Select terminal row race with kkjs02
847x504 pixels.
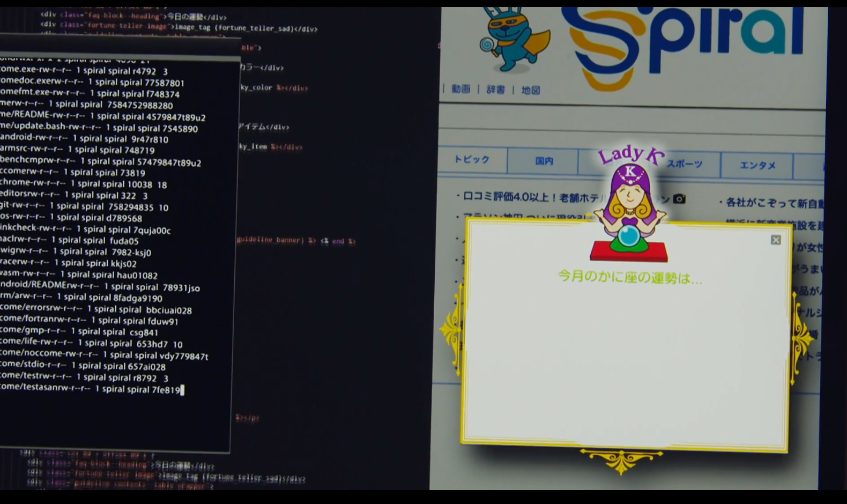click(69, 263)
